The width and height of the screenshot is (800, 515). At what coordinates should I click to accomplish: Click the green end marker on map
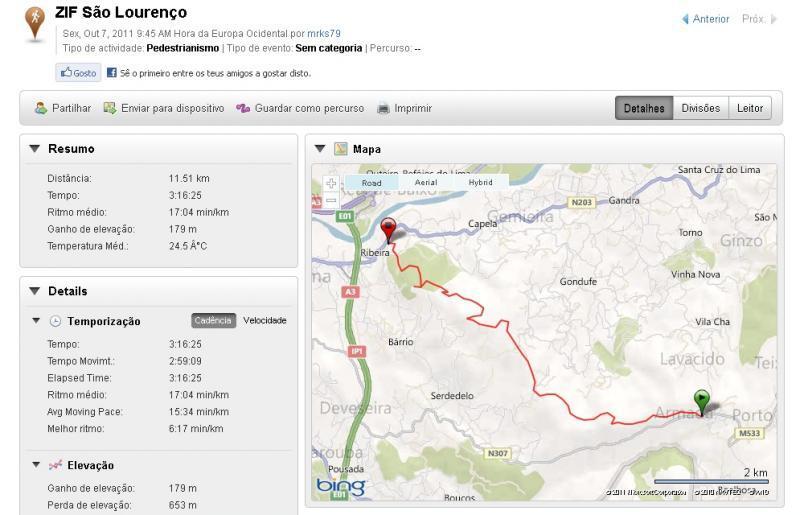pyautogui.click(x=702, y=400)
